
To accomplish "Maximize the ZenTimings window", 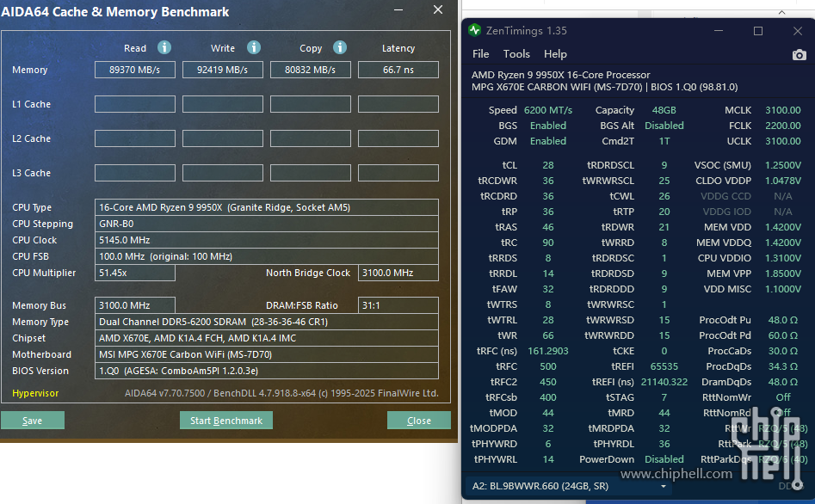I will pyautogui.click(x=758, y=31).
